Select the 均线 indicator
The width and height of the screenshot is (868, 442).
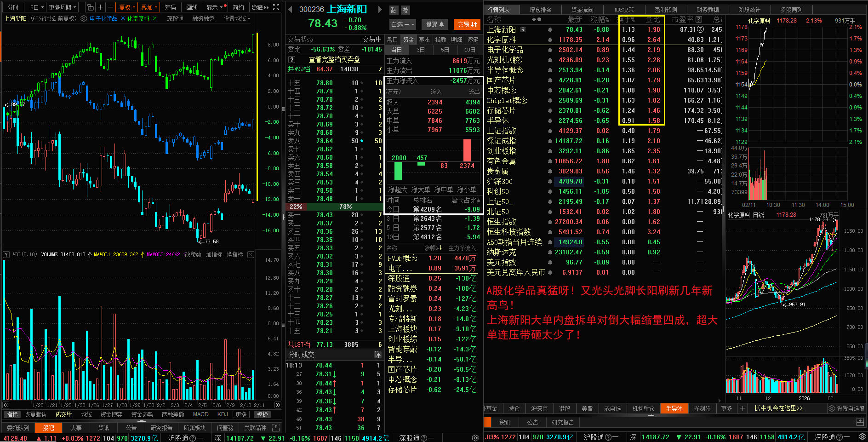[86, 414]
